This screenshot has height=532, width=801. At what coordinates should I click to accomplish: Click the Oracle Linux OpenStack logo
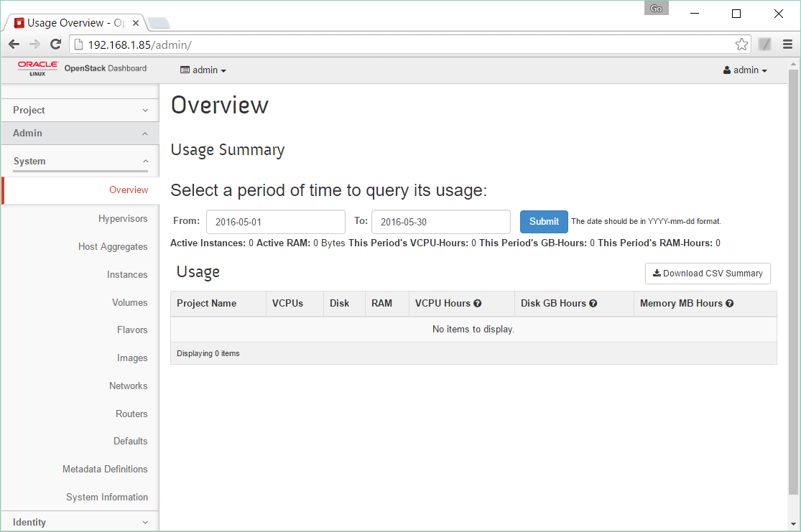tap(37, 67)
